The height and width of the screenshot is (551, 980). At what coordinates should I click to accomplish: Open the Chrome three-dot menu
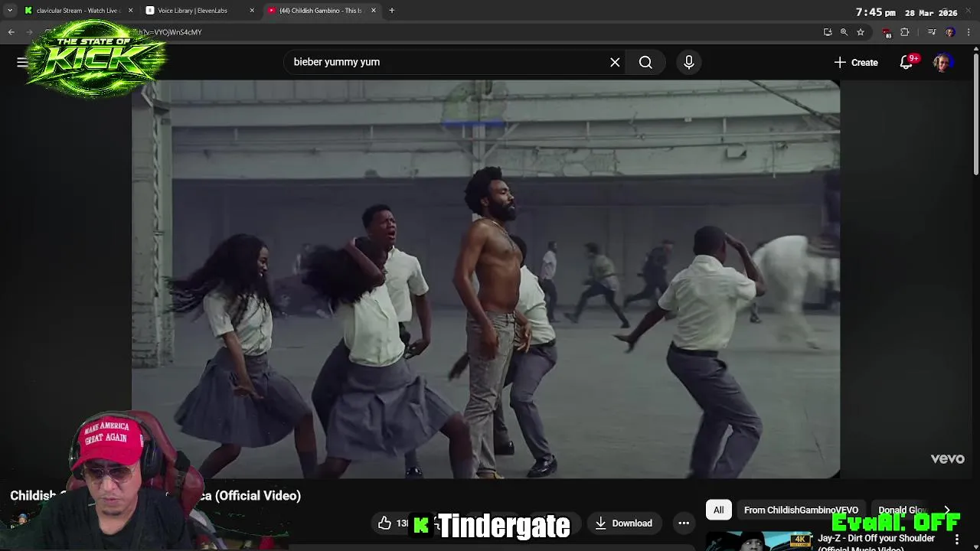pos(969,32)
